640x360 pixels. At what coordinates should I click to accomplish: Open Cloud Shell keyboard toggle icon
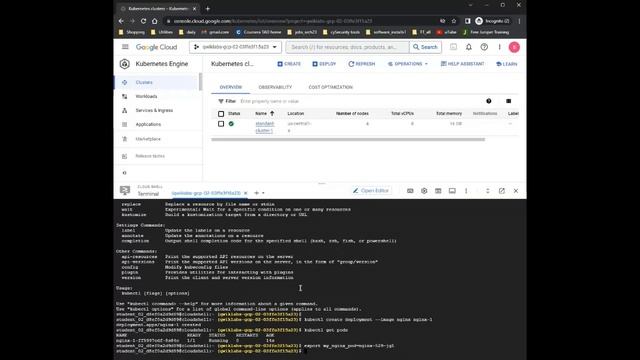pos(410,191)
